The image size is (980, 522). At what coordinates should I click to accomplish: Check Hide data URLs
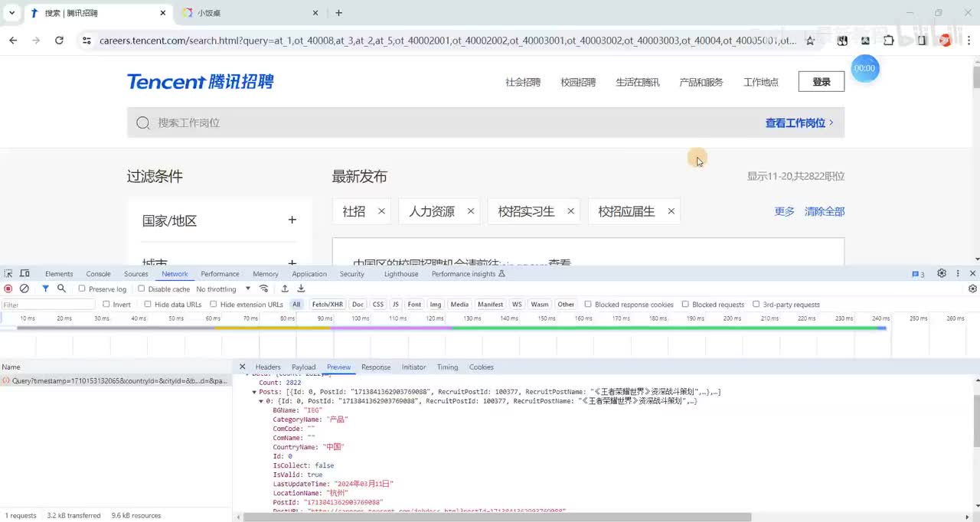[148, 304]
